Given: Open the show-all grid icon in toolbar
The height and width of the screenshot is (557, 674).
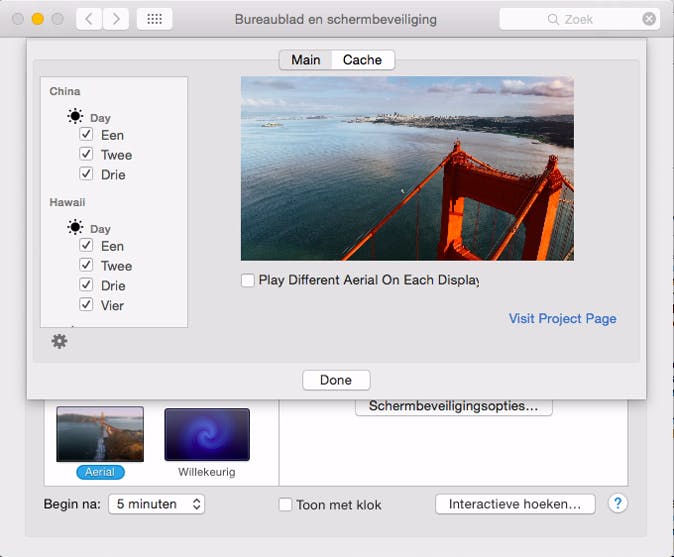Looking at the screenshot, I should pos(153,19).
